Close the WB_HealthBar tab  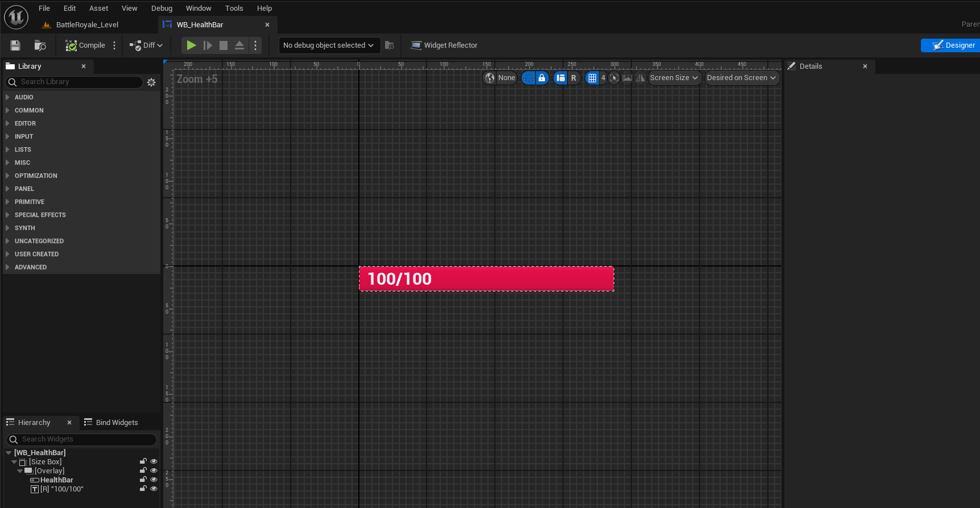click(267, 25)
